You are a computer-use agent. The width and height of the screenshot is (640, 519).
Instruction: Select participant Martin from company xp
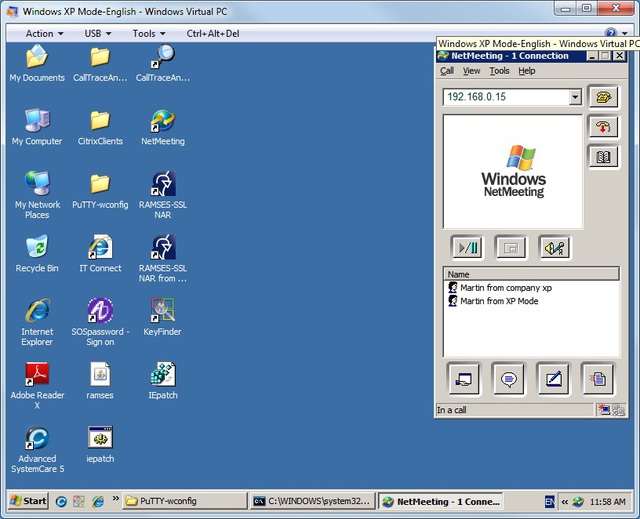point(500,288)
